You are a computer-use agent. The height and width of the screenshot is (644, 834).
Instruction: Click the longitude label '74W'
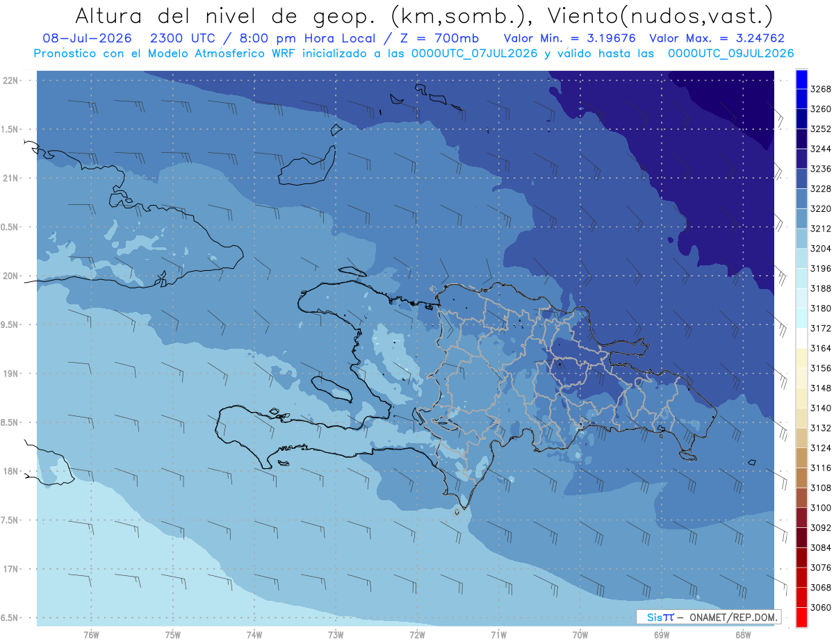[254, 634]
